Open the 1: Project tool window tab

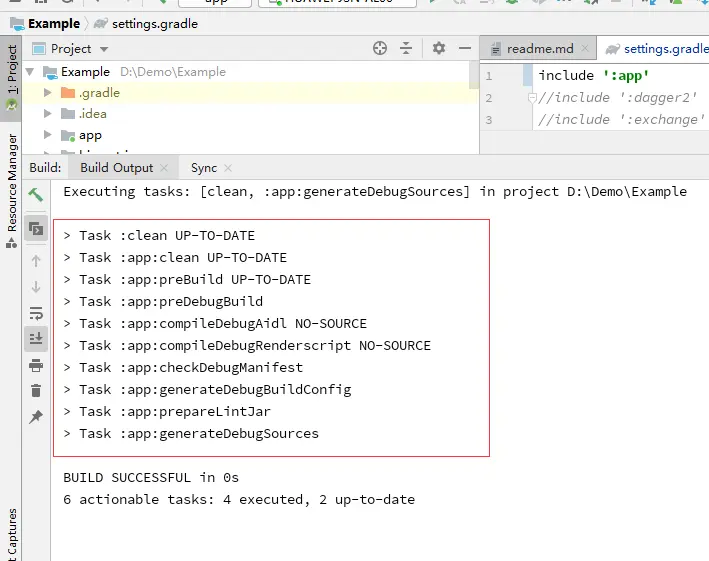click(x=11, y=78)
